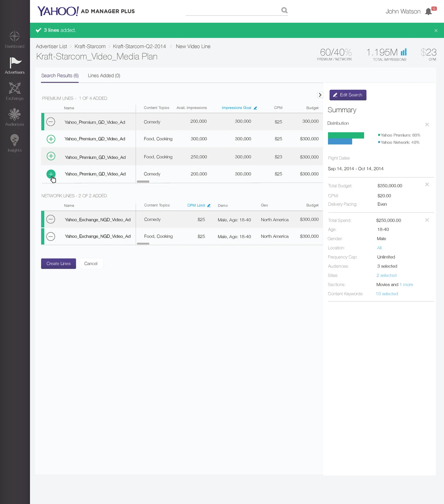Click the Audiences value '3 selected'
Screen dimensions: 444x504
(387, 266)
